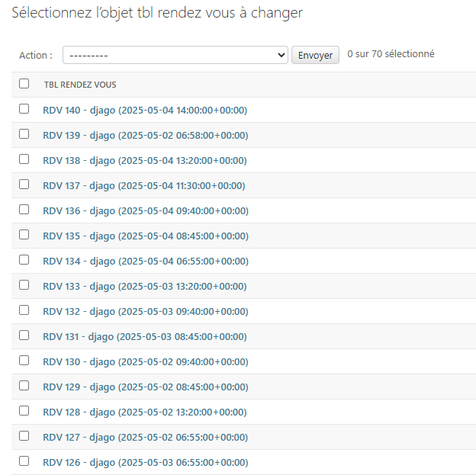Click the Envoyer button
The height and width of the screenshot is (475, 476).
pos(315,55)
